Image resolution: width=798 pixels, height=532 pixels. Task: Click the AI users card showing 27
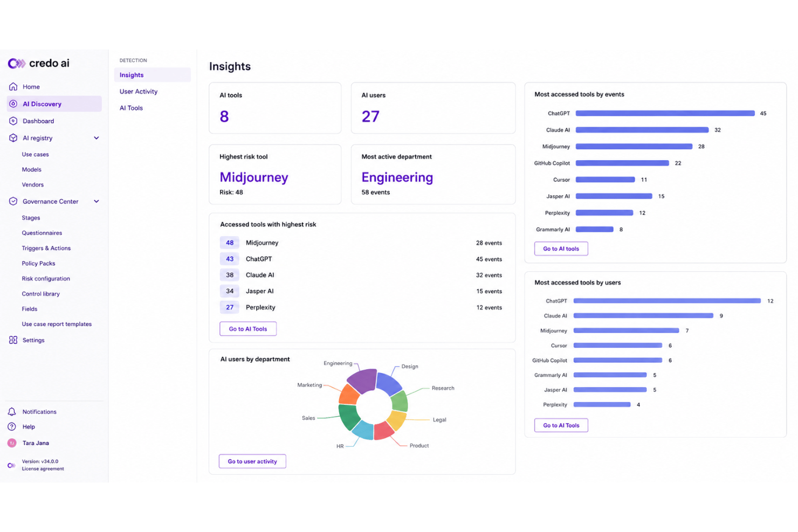point(433,108)
